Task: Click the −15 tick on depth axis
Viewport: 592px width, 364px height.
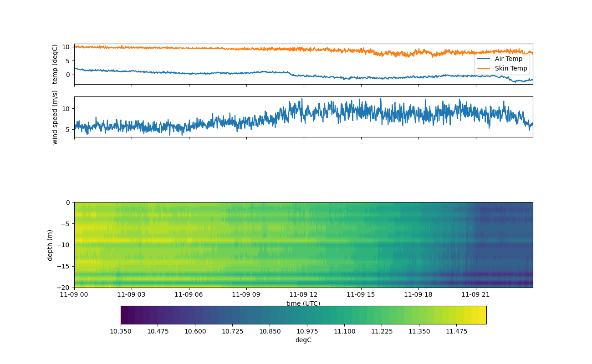Action: (64, 266)
